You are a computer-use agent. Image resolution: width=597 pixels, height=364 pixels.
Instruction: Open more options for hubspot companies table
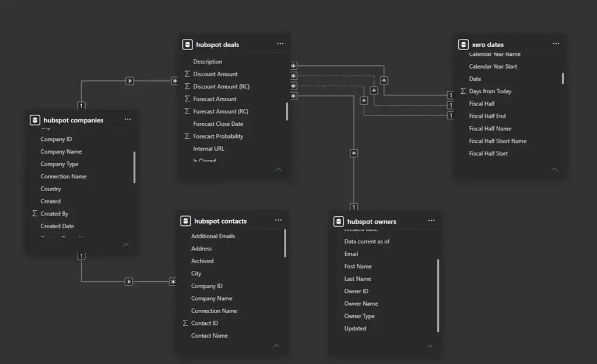point(128,119)
